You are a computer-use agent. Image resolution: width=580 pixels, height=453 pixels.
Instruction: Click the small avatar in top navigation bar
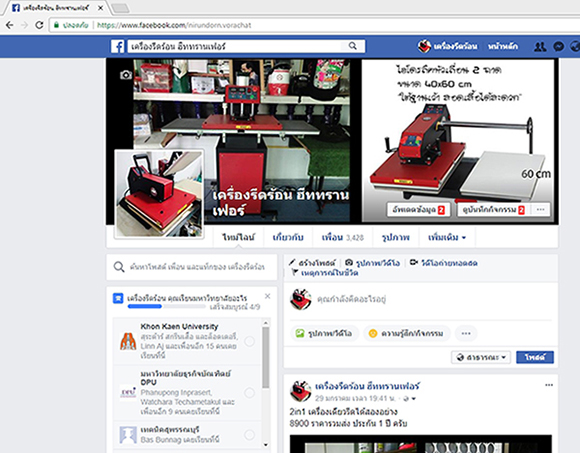[x=424, y=46]
